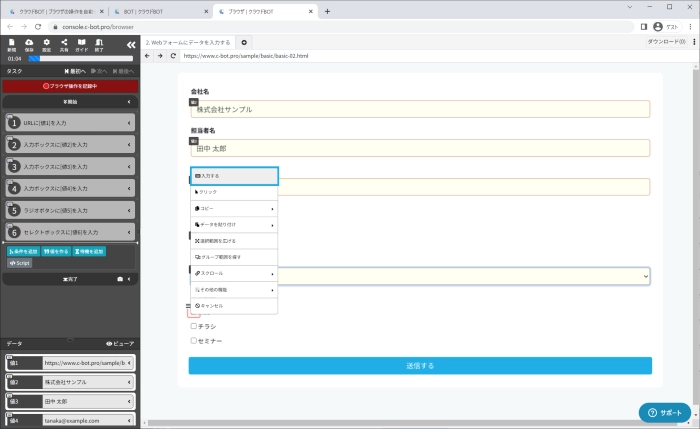The width and height of the screenshot is (700, 429).
Task: Select キャンセル in context menu
Action: [233, 305]
